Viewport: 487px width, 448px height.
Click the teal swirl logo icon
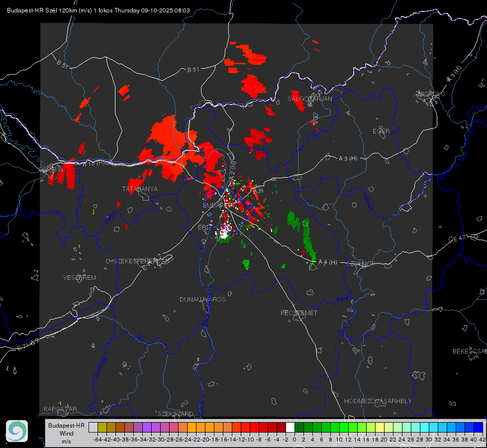(17, 431)
